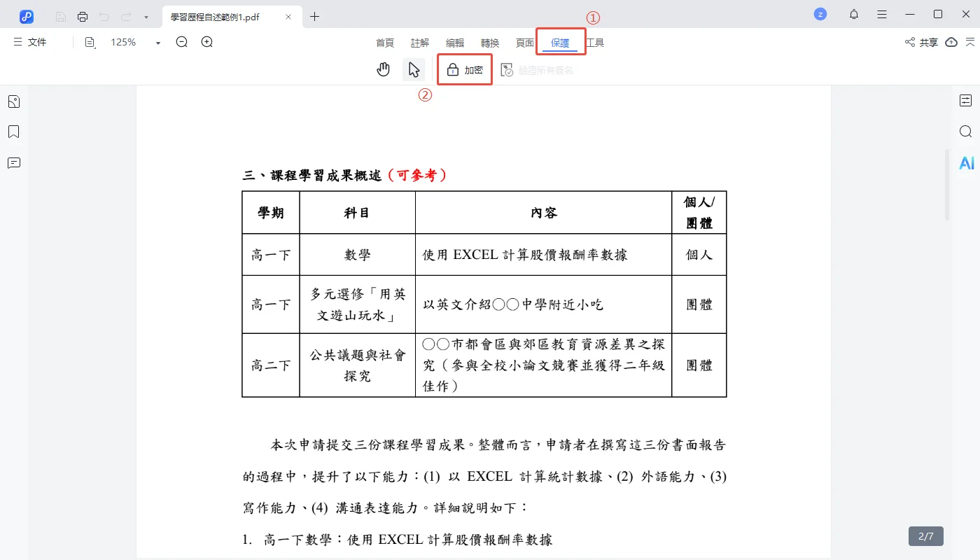Open the 文件 menu

(x=30, y=42)
